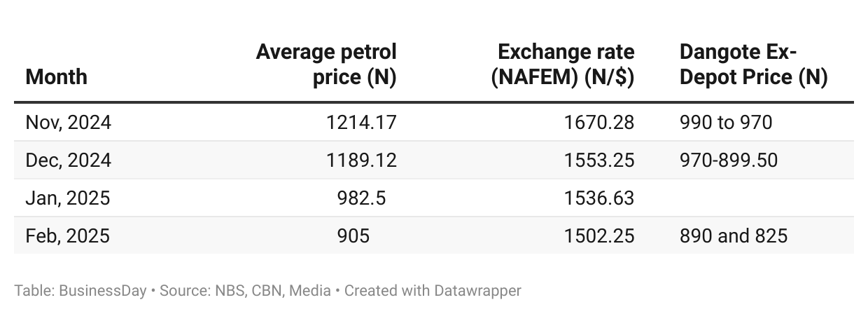This screenshot has height=314, width=868.
Task: Select the Exchange rate (NAFEM) column header
Action: point(563,64)
